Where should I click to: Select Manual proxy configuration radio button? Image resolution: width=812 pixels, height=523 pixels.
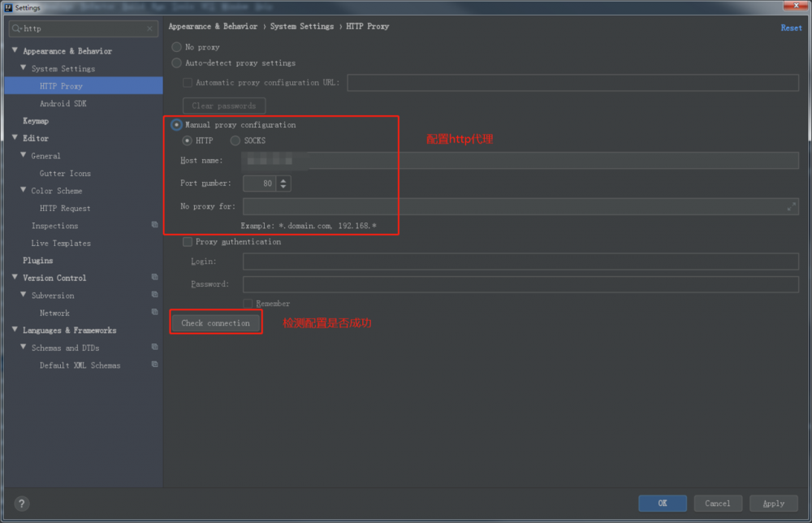[176, 125]
